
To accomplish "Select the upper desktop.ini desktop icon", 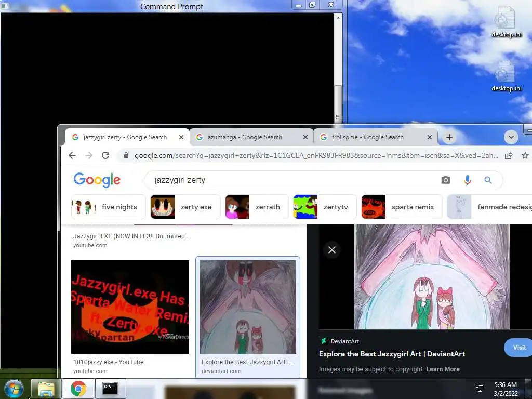I will 506,21.
